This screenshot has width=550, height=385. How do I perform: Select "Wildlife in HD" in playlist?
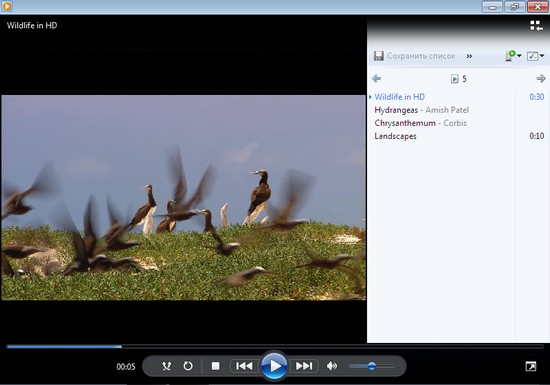[x=400, y=97]
